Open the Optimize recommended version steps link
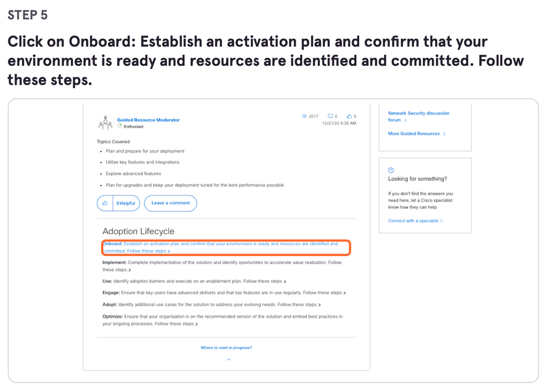553x392 pixels. click(222, 320)
